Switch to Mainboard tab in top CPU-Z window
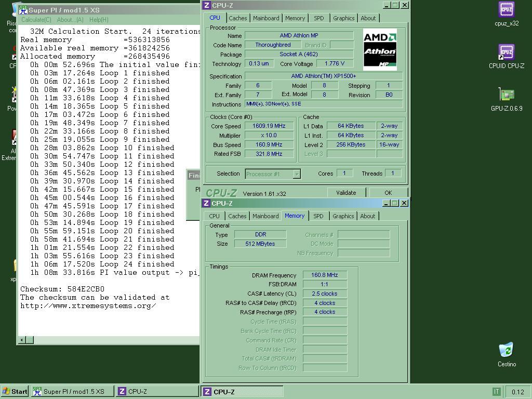This screenshot has height=399, width=532. [x=266, y=18]
